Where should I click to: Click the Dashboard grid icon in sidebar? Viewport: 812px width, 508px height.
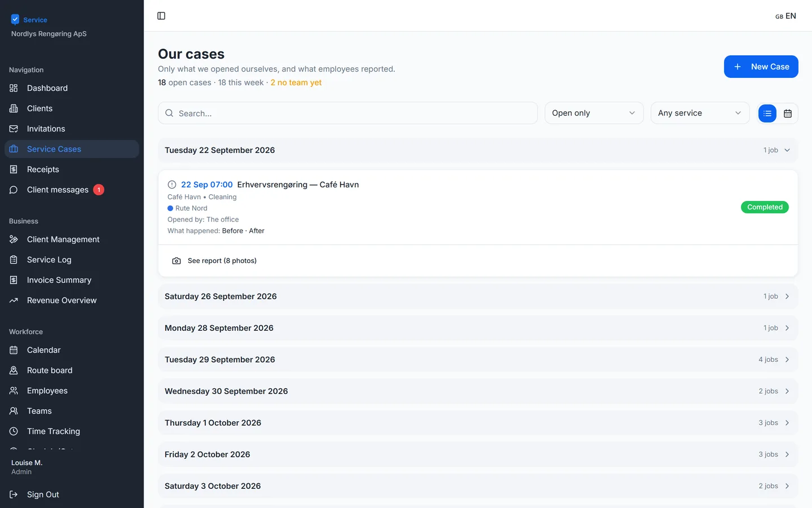[14, 88]
